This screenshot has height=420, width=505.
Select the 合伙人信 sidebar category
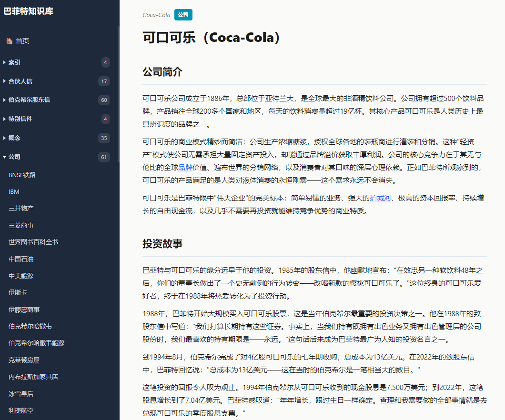tap(20, 81)
